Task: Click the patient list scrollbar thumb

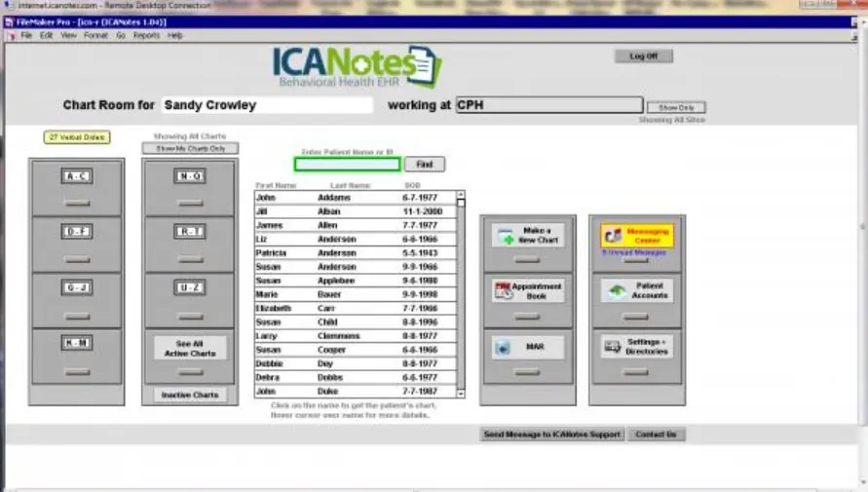Action: 461,203
